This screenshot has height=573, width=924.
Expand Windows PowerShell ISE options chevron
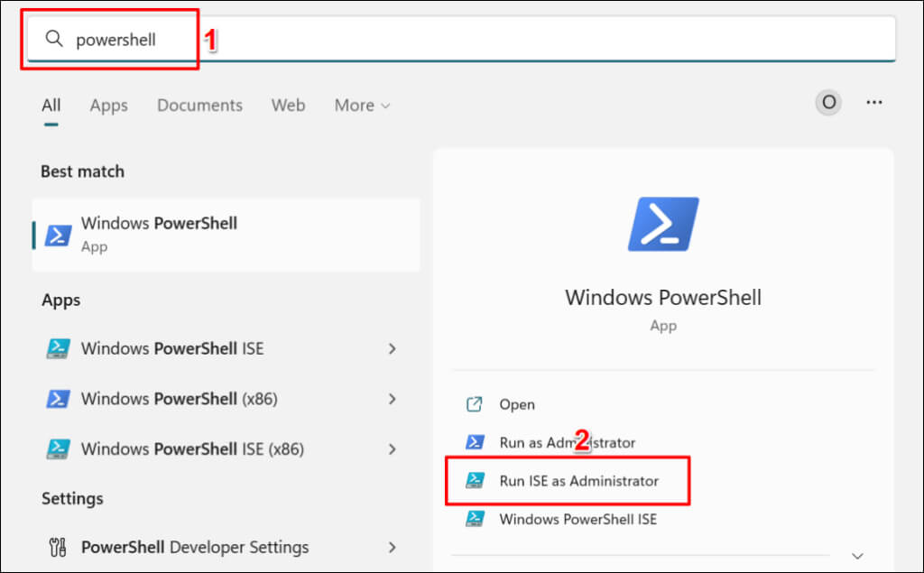tap(393, 348)
